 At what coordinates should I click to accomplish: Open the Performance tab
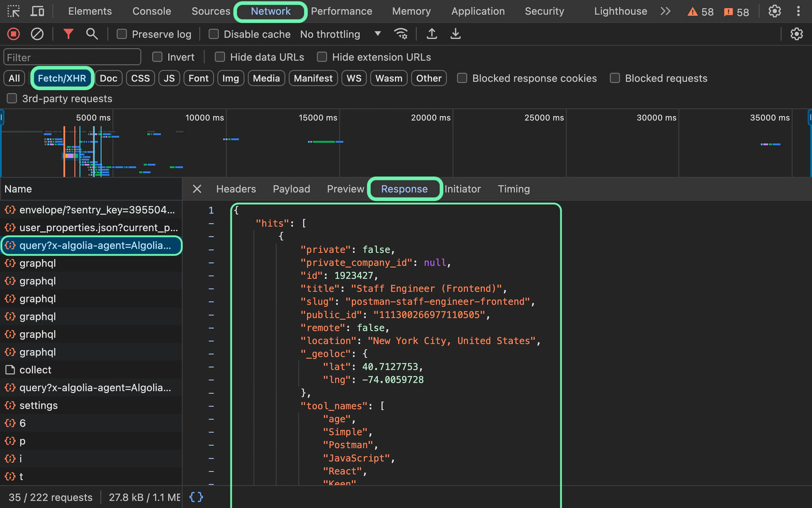coord(342,11)
